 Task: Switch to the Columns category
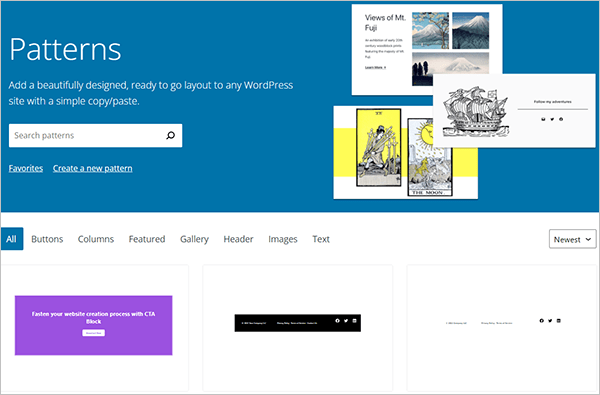point(96,239)
